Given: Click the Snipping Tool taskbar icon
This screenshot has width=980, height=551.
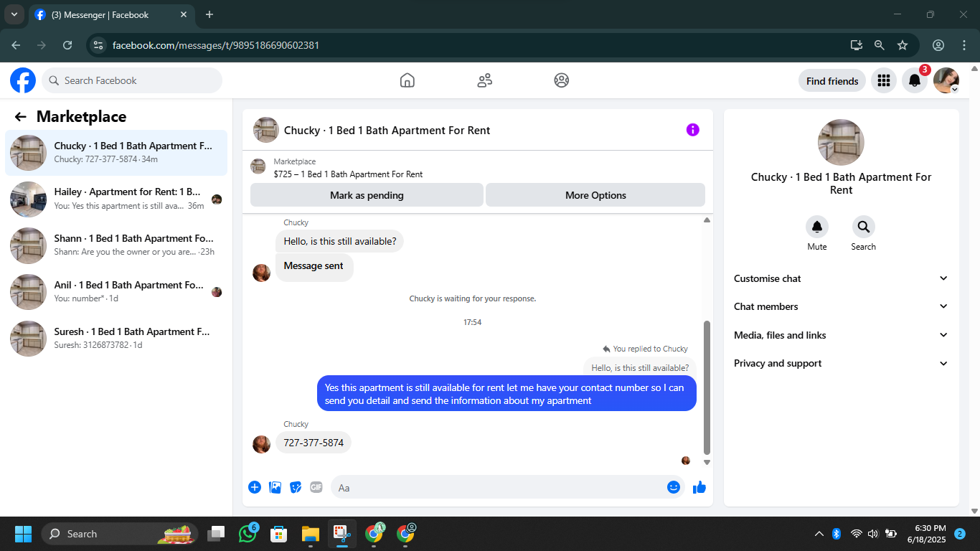Looking at the screenshot, I should click(341, 534).
